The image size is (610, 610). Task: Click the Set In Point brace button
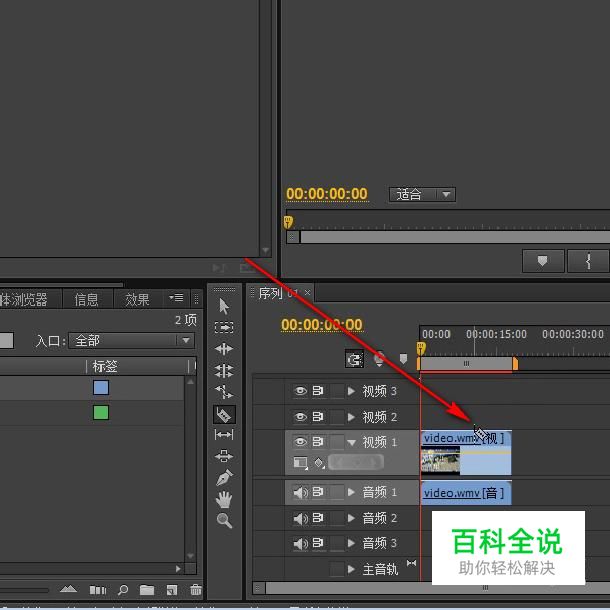(x=588, y=261)
